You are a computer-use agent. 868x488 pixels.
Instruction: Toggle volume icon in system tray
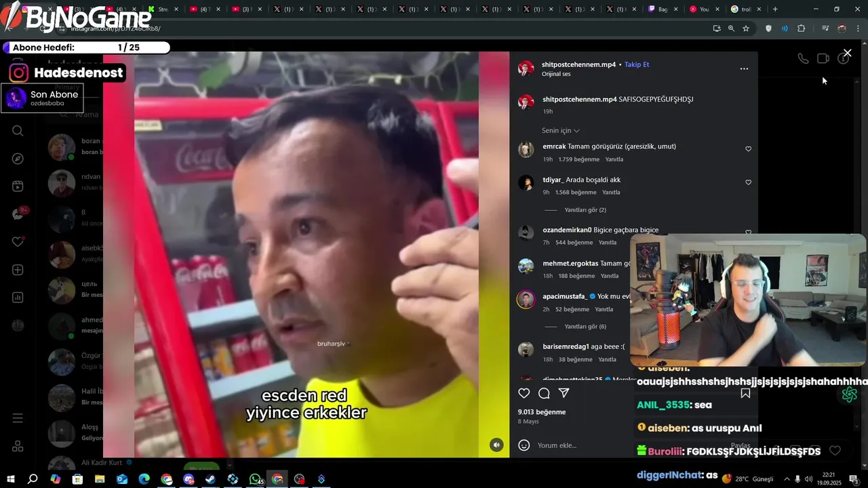point(808,479)
